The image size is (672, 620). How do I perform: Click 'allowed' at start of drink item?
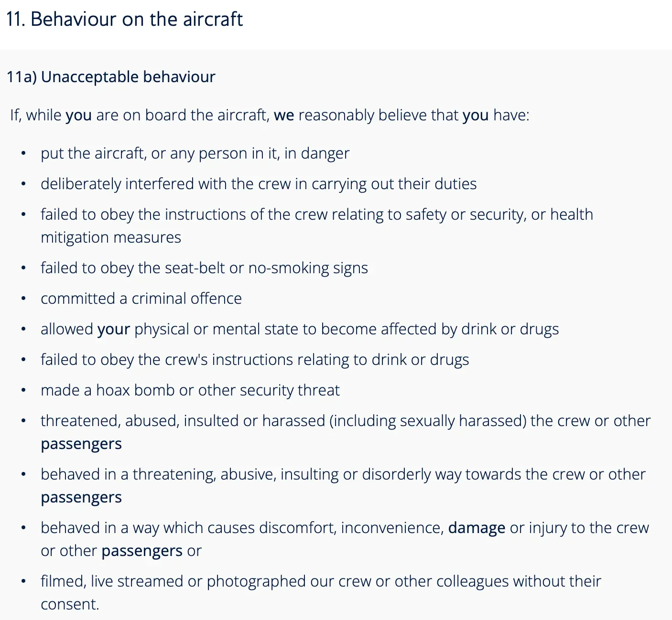(x=67, y=329)
